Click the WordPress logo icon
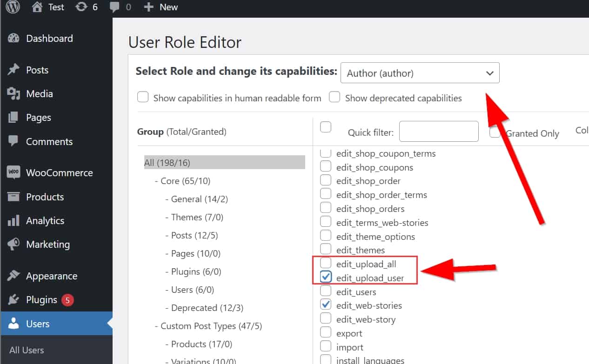 point(13,7)
